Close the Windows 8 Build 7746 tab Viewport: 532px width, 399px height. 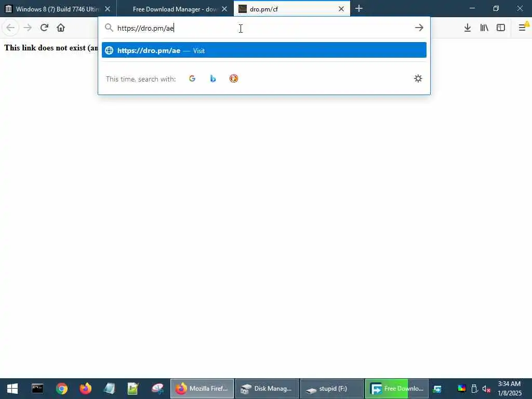pyautogui.click(x=108, y=9)
